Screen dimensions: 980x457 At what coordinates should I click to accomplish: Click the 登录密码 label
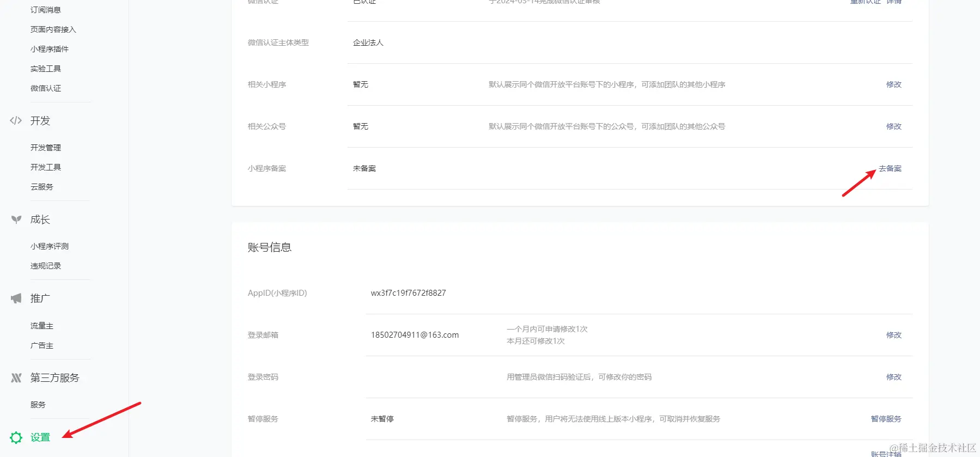(263, 377)
